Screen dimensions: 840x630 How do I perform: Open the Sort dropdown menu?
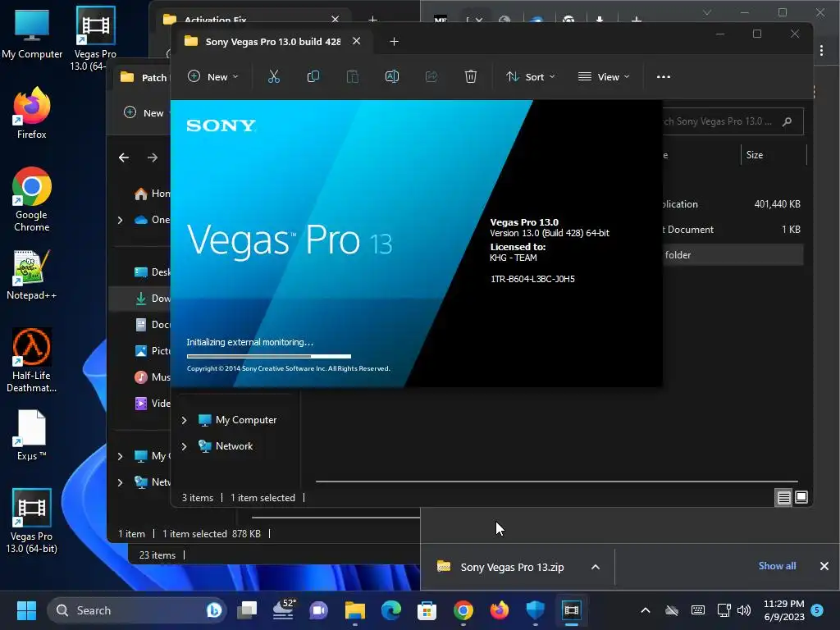(x=531, y=76)
